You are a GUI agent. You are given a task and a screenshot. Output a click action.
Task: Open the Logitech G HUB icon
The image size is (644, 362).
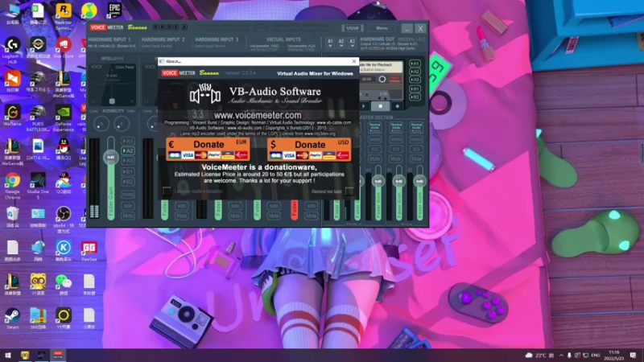pos(12,50)
